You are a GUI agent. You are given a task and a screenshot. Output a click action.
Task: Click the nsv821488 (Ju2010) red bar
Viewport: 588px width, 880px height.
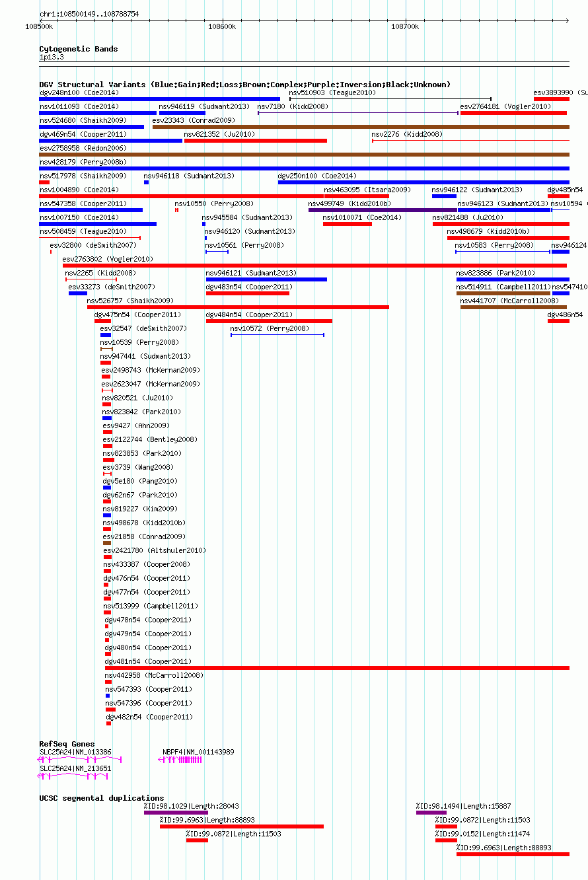tap(501, 224)
